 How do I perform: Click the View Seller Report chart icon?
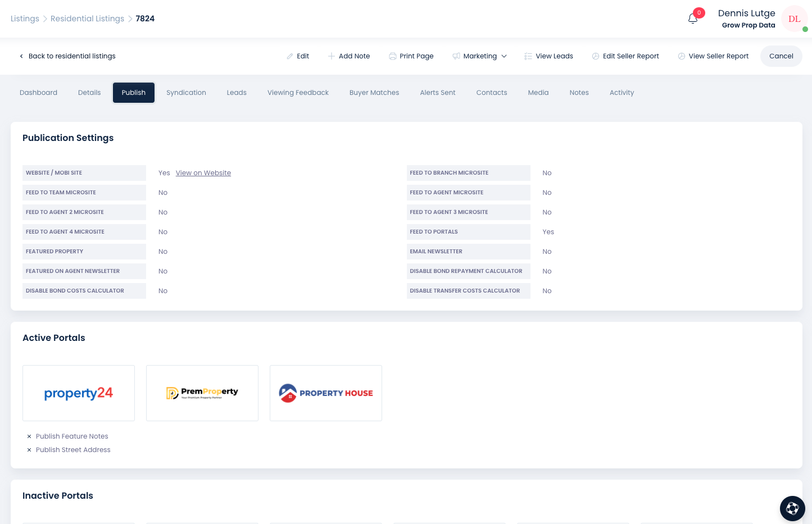click(682, 56)
